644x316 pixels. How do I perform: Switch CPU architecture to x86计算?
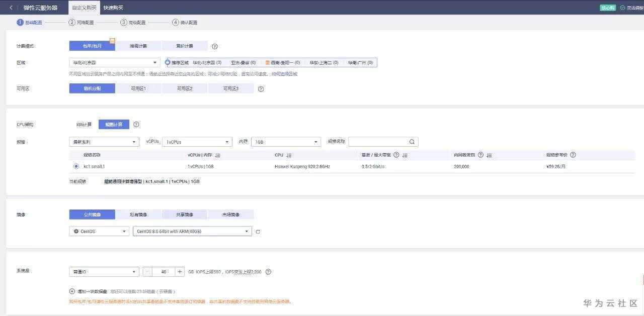[84, 124]
